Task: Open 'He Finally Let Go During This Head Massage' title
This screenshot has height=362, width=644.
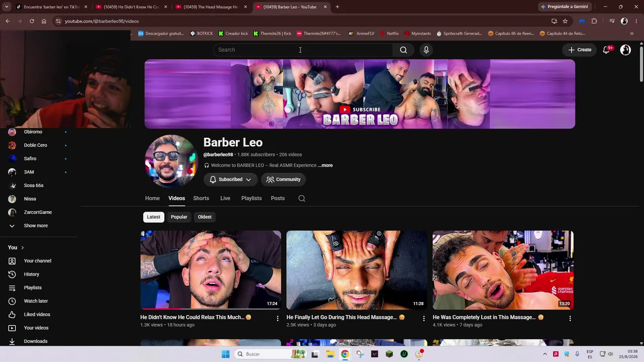Action: [x=346, y=317]
